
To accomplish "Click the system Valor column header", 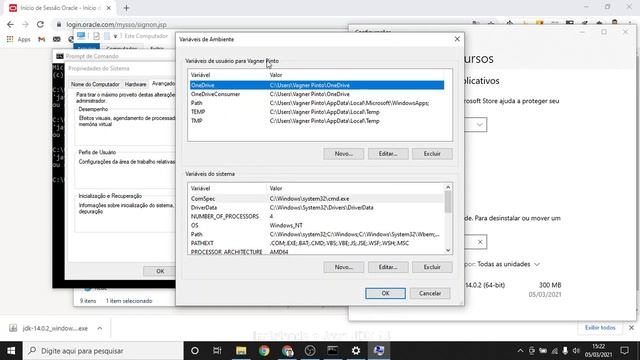I will click(x=355, y=188).
